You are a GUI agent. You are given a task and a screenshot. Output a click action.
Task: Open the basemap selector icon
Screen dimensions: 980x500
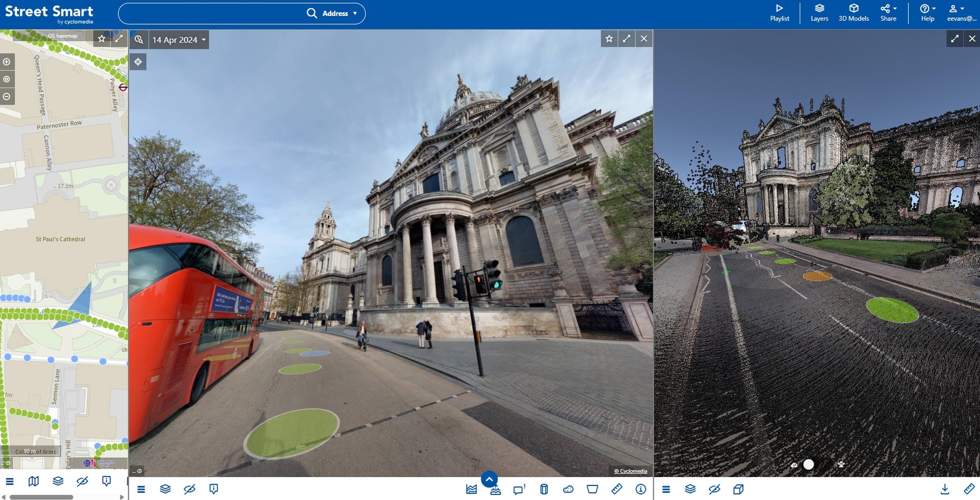tap(34, 481)
